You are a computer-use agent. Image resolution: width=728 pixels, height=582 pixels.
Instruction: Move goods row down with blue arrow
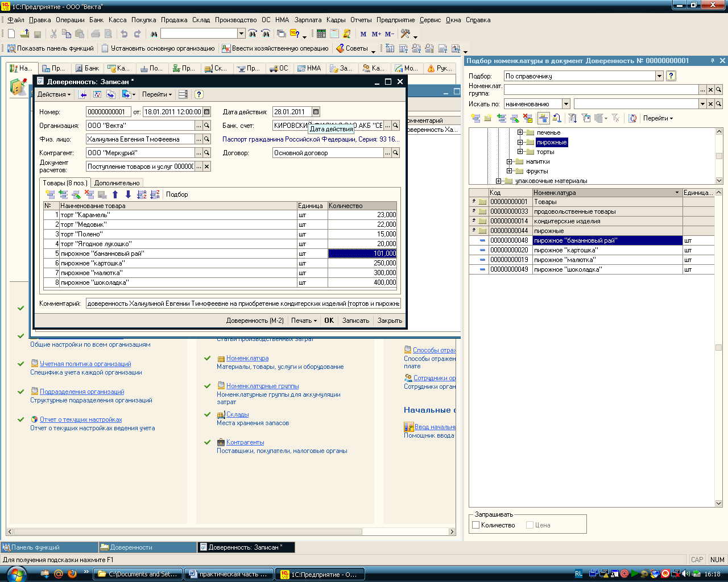coord(128,194)
